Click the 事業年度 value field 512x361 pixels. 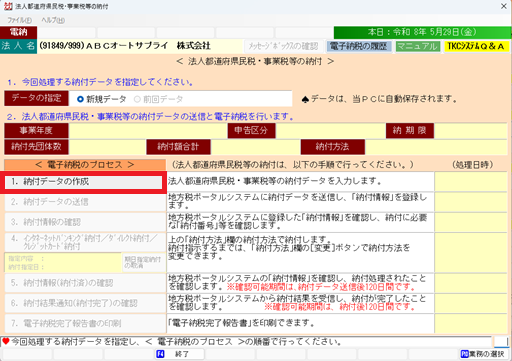148,130
